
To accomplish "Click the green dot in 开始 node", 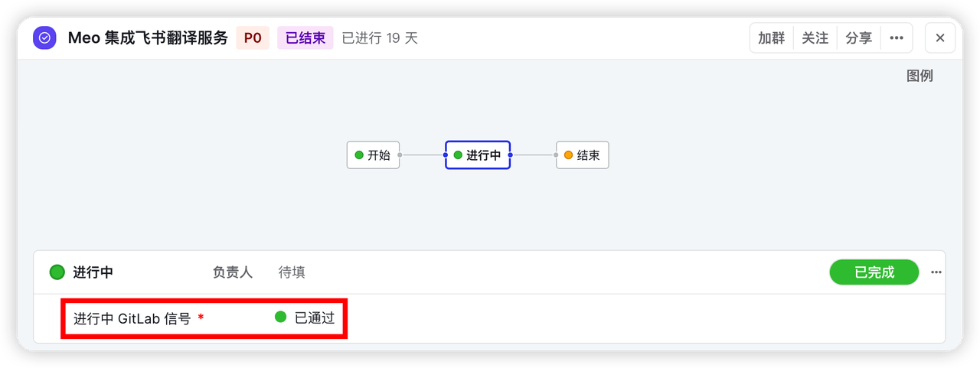I will click(359, 155).
